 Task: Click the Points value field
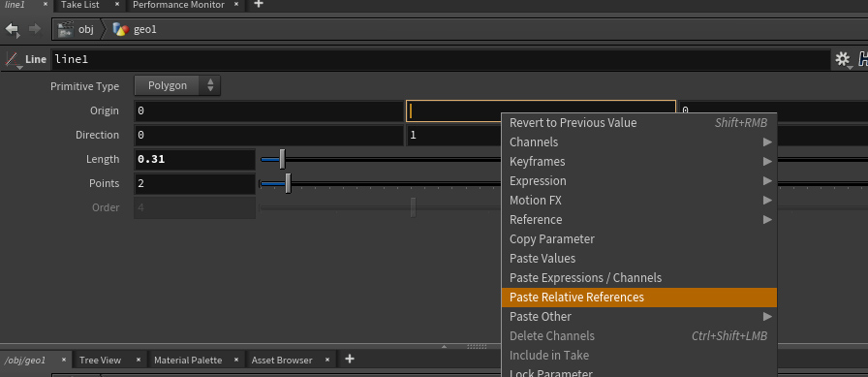point(195,184)
